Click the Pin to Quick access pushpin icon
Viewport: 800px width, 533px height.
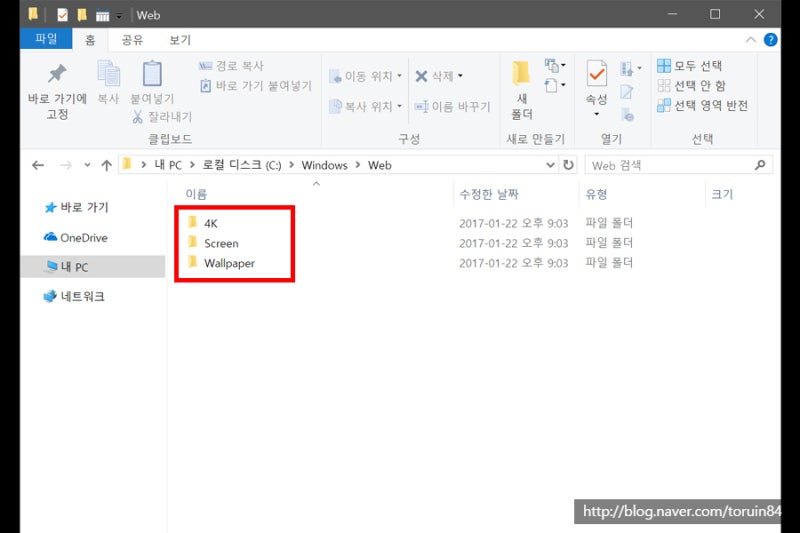(57, 74)
